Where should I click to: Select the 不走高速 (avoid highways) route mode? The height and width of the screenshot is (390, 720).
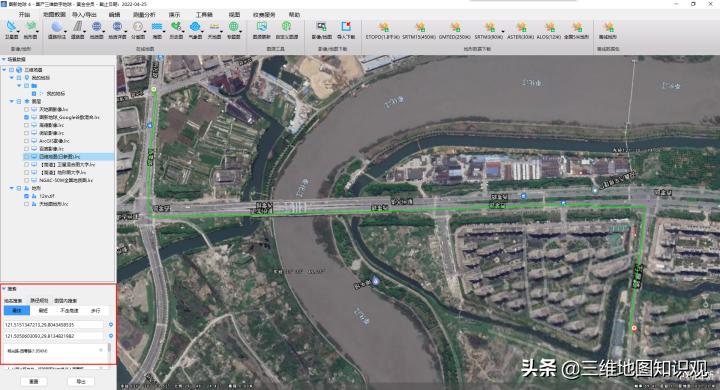69,311
